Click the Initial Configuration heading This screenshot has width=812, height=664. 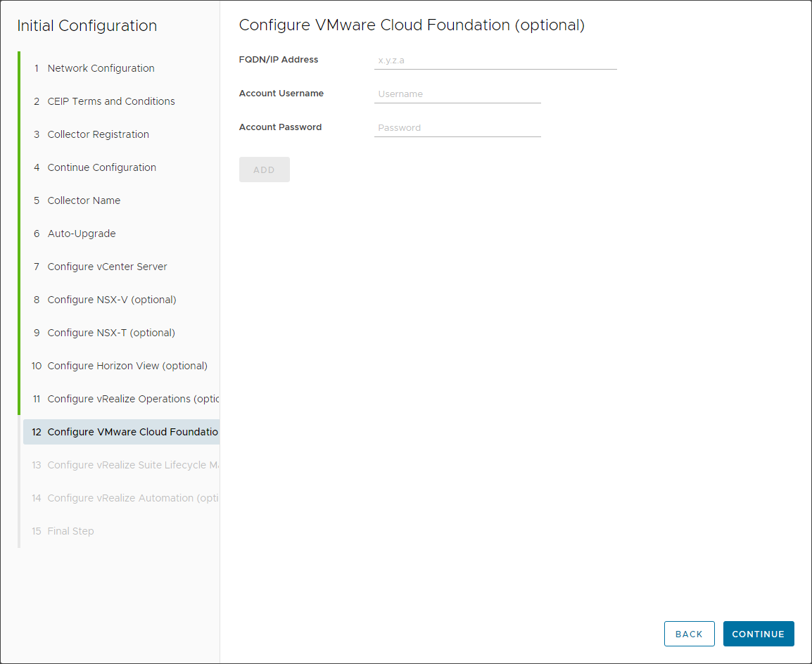(x=87, y=25)
